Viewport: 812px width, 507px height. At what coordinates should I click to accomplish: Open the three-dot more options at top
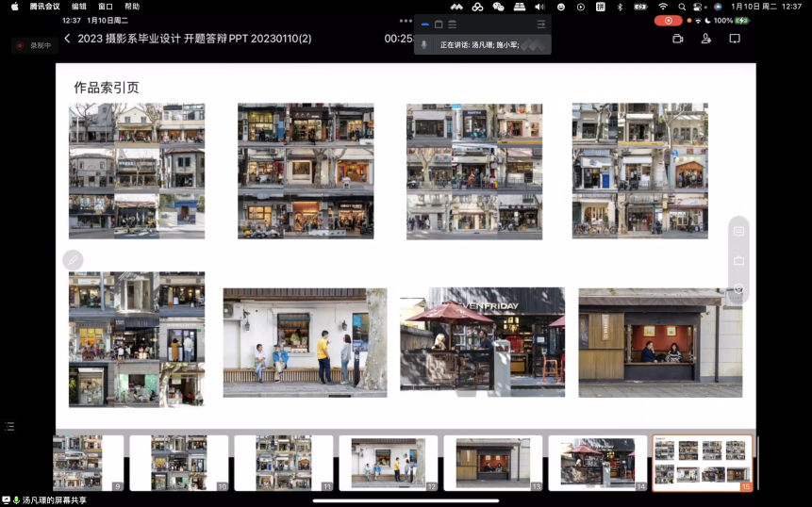click(406, 20)
